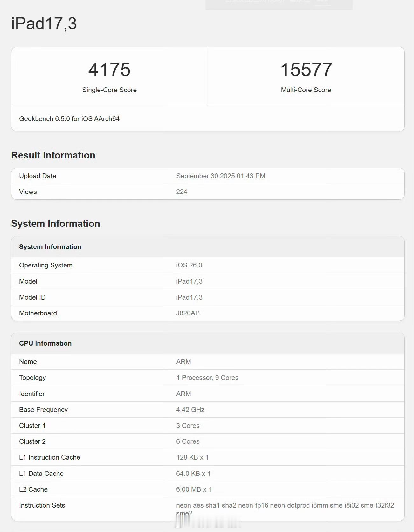414x532 pixels.
Task: Click the Cluster 1 label
Action: tap(32, 426)
